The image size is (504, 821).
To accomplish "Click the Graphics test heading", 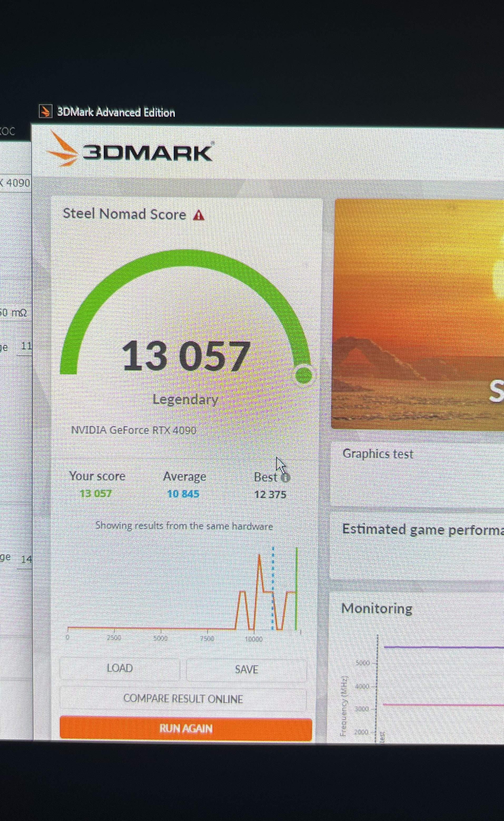I will click(x=378, y=454).
